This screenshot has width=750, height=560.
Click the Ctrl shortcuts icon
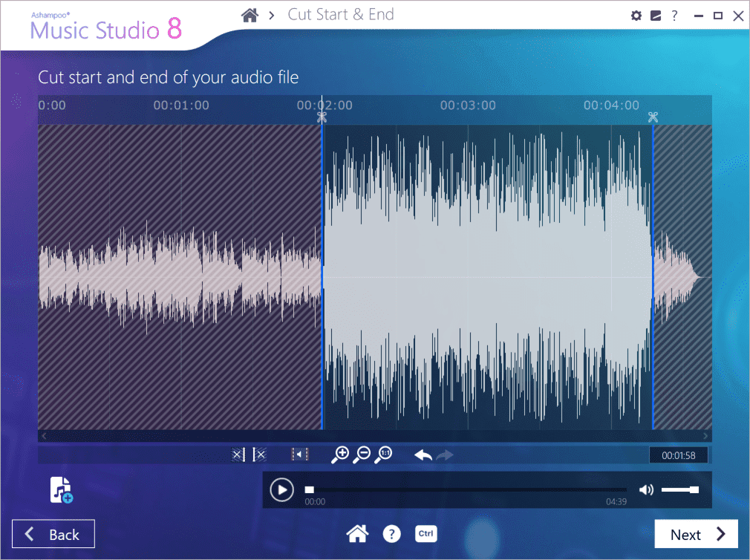(x=425, y=534)
